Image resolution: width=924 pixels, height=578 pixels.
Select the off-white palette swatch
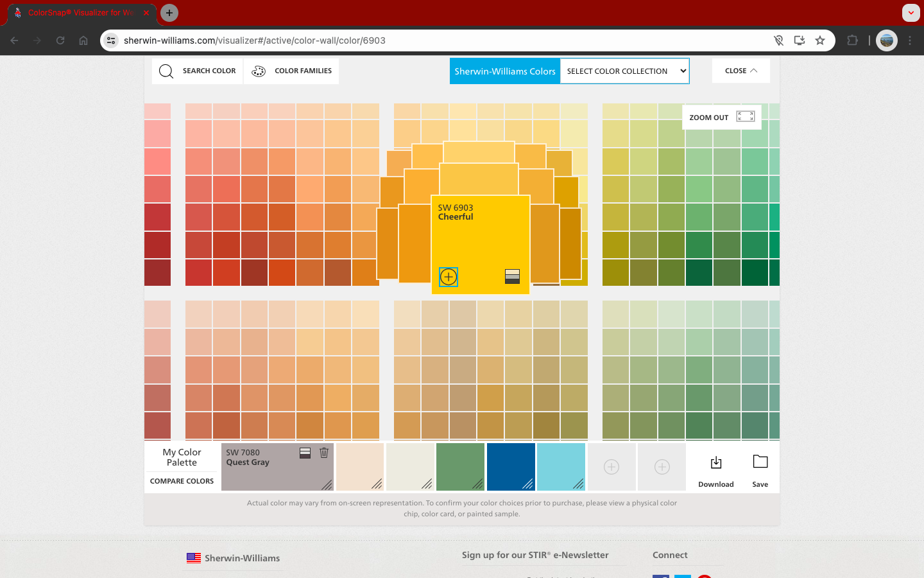[x=410, y=467]
